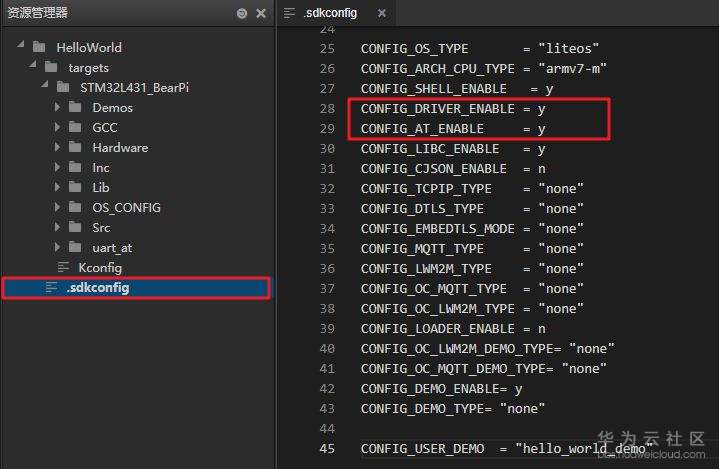Place cursor on CONFIG_AT_ENABLE line

pos(453,129)
